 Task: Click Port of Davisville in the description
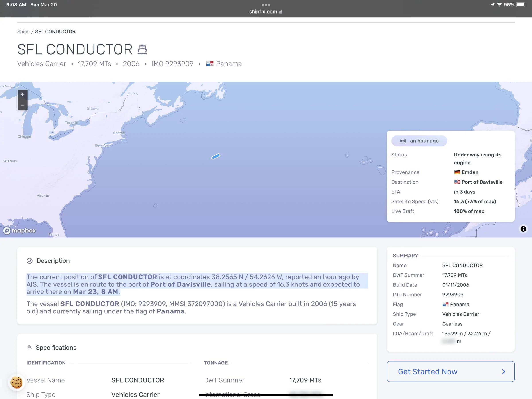[180, 285]
